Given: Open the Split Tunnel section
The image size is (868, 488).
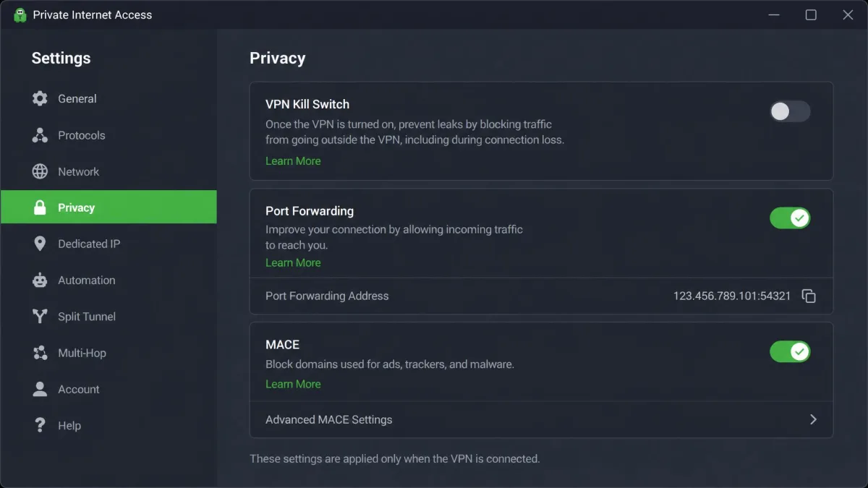Looking at the screenshot, I should [109, 316].
